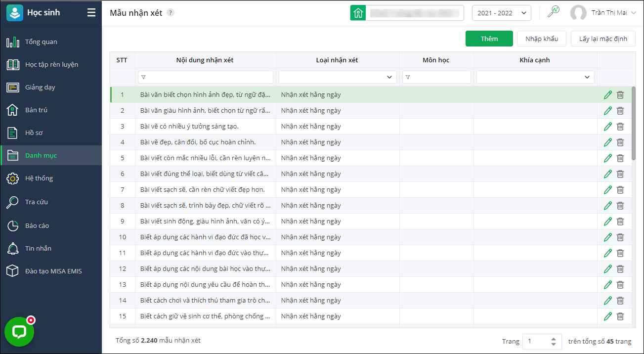Click filter funnel icon in Nội dung nhận xét
Image resolution: width=644 pixels, height=354 pixels.
(143, 77)
